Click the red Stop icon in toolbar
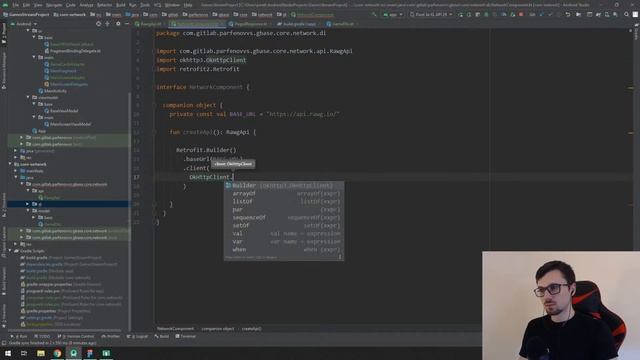 coord(521,14)
